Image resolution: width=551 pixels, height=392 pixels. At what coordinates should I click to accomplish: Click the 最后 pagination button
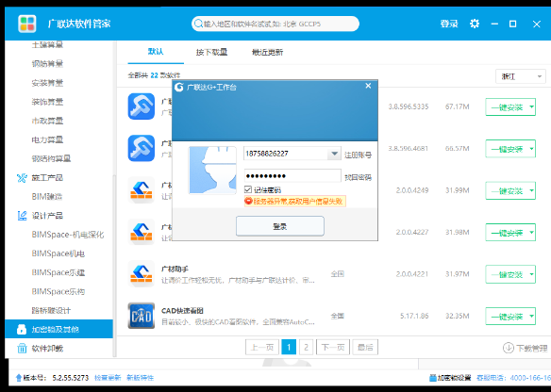point(365,347)
